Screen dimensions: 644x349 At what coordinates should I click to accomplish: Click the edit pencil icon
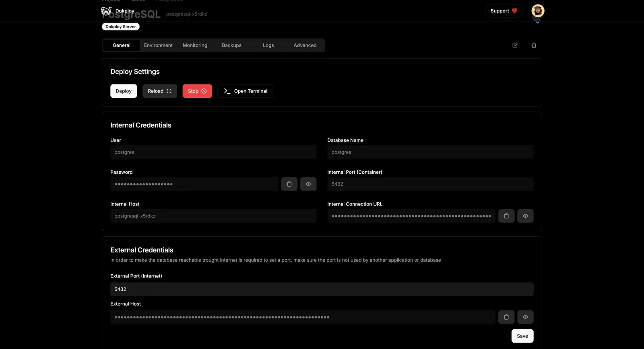(515, 45)
